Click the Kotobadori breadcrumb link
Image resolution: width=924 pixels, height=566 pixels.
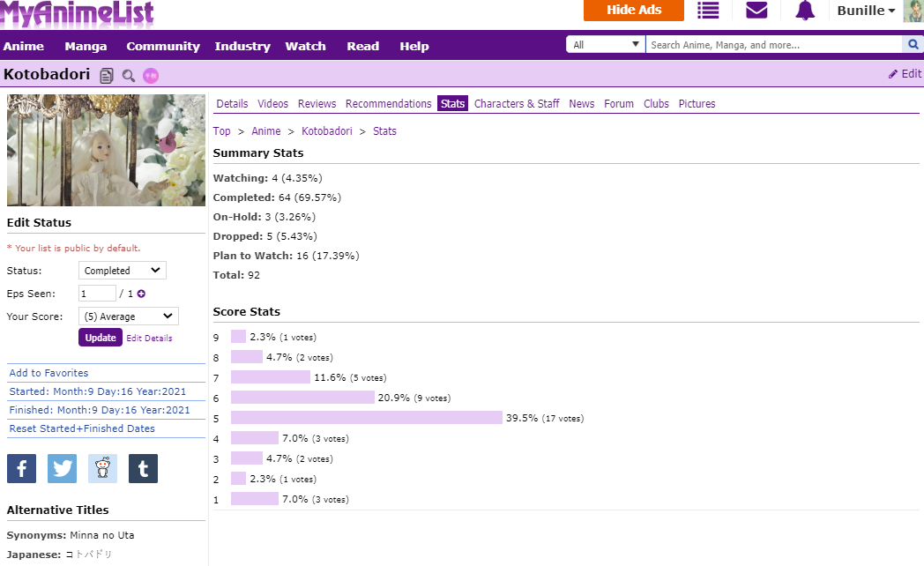coord(327,131)
